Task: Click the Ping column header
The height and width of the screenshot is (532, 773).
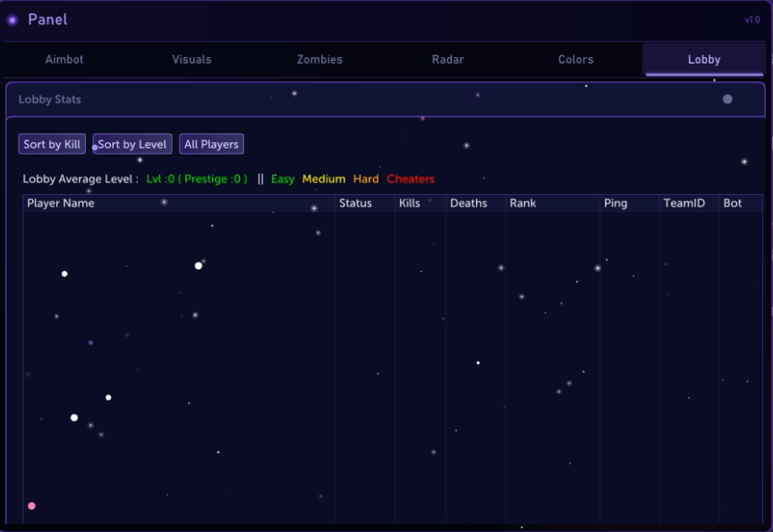Action: click(x=630, y=204)
